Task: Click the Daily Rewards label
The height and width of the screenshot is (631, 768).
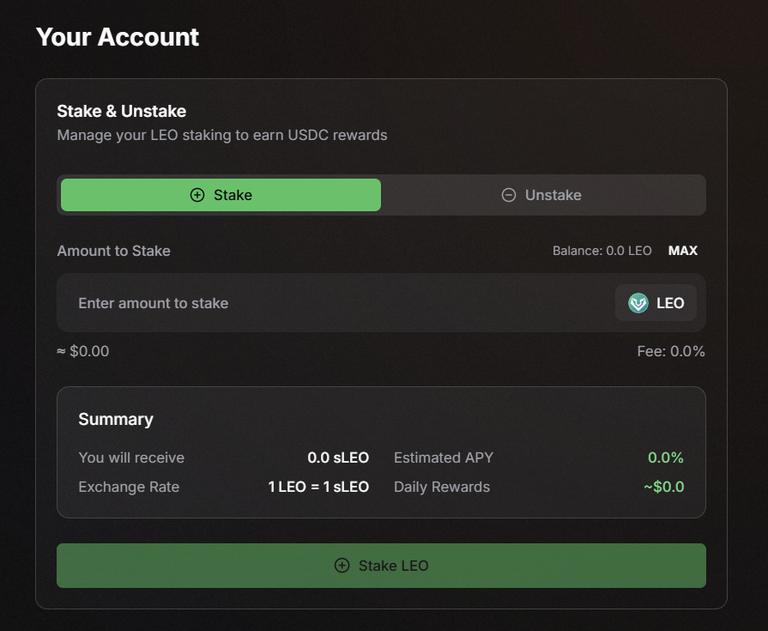Action: click(442, 487)
